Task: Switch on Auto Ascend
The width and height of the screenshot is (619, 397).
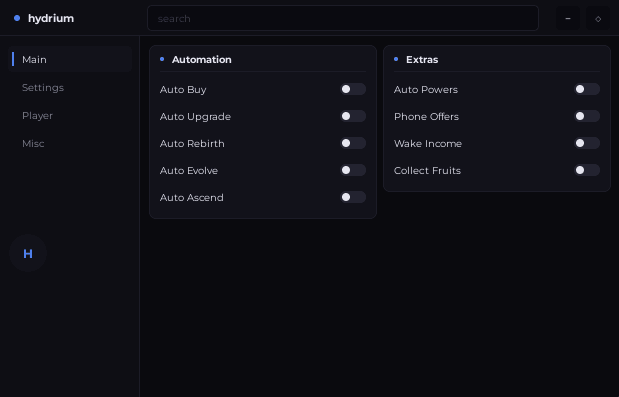Action: click(x=353, y=197)
